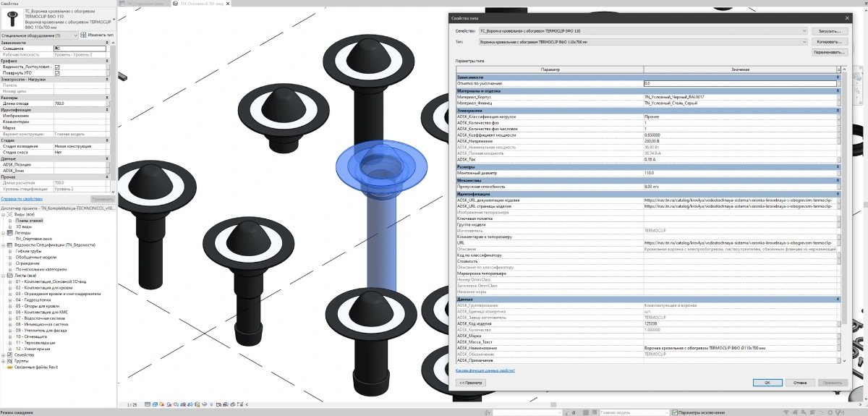Click the family thumbnail preview in Properties
Viewport: 868px width, 416px height.
[12, 17]
